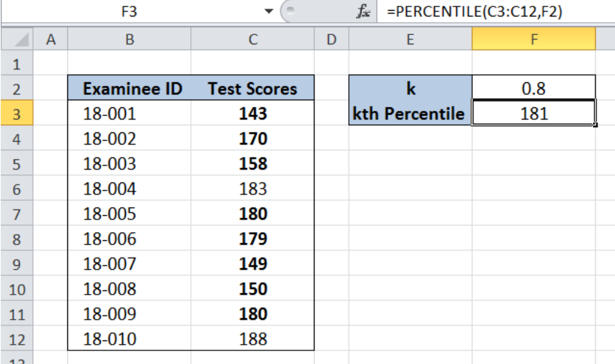Select column D header

(x=331, y=39)
